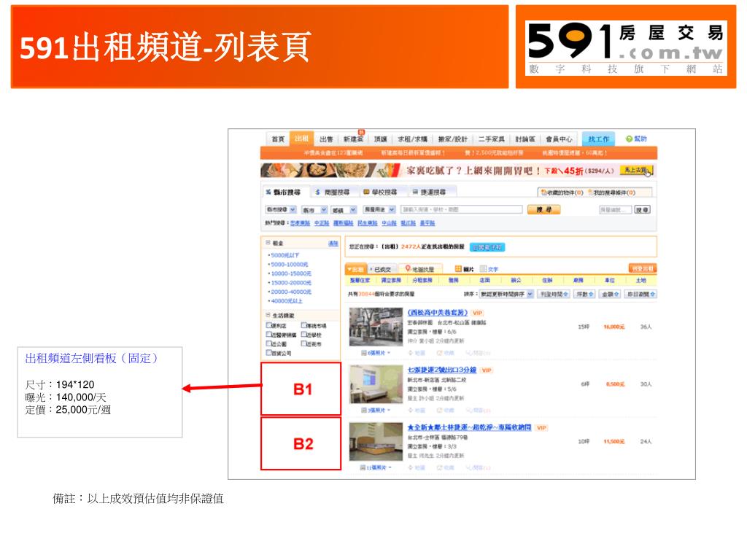Open the 會員中心 navigation tab

coord(559,139)
